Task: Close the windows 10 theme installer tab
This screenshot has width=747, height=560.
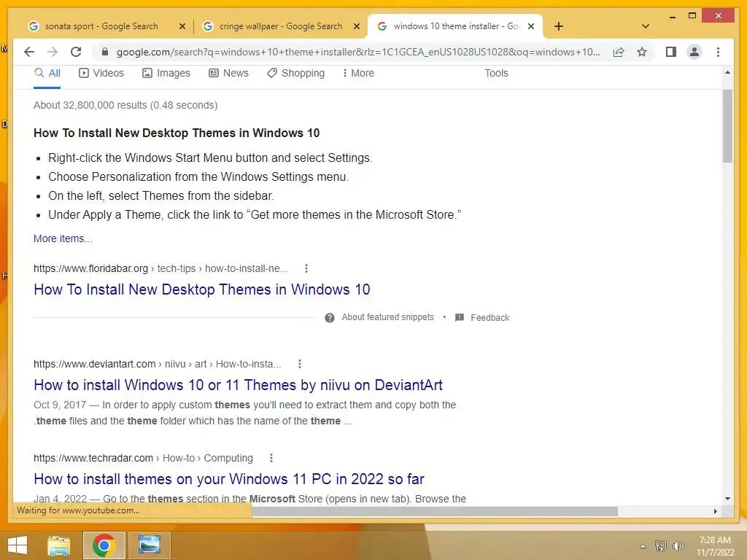Action: [531, 26]
